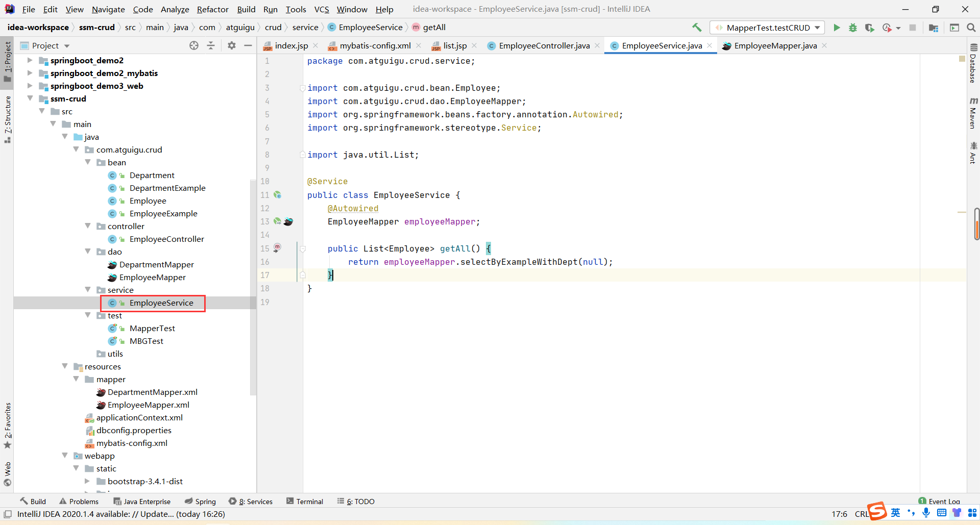980x525 pixels.
Task: Open the 8: Services tool window
Action: (x=251, y=502)
